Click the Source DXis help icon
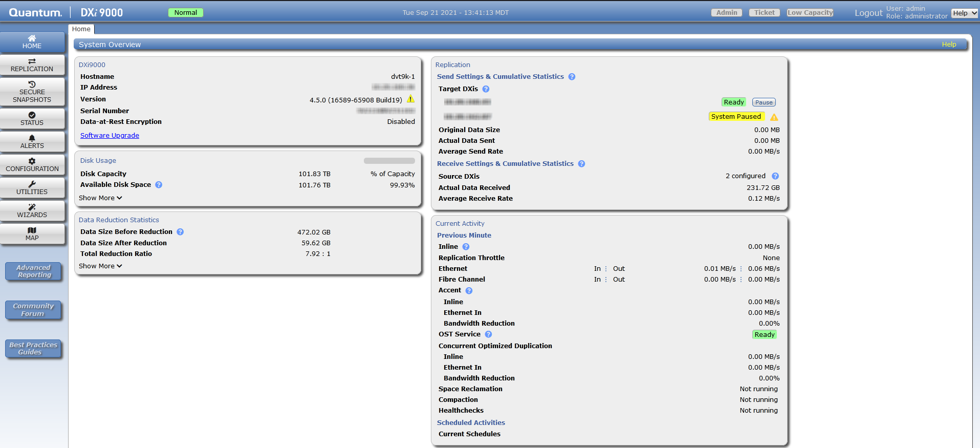Image resolution: width=980 pixels, height=448 pixels. [775, 176]
